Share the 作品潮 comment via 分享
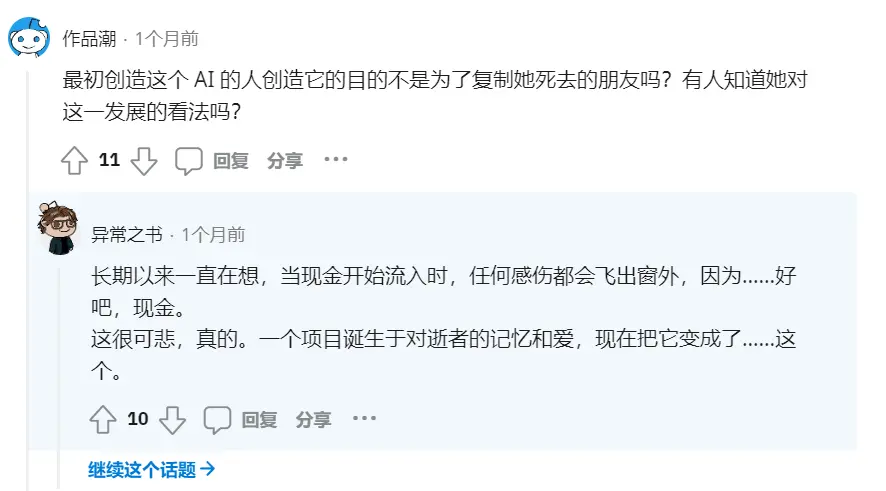The width and height of the screenshot is (886, 491). (284, 160)
